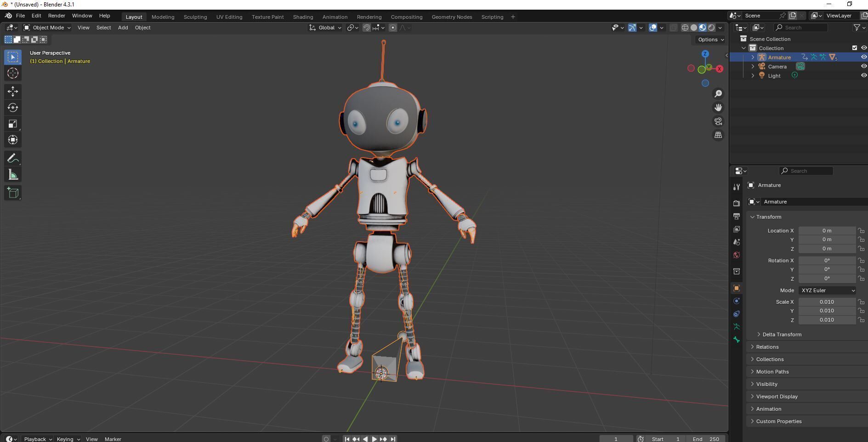This screenshot has width=868, height=442.
Task: Open the Options dropdown in viewport
Action: (710, 40)
